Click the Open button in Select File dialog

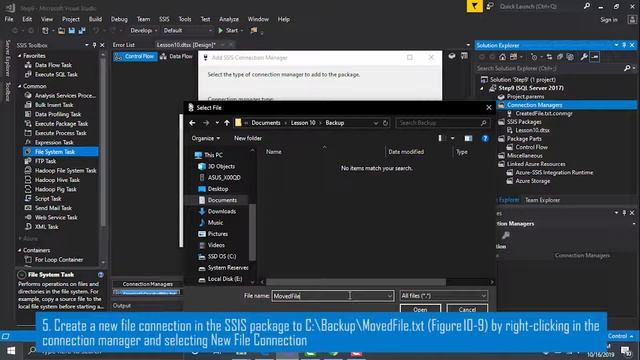420,309
